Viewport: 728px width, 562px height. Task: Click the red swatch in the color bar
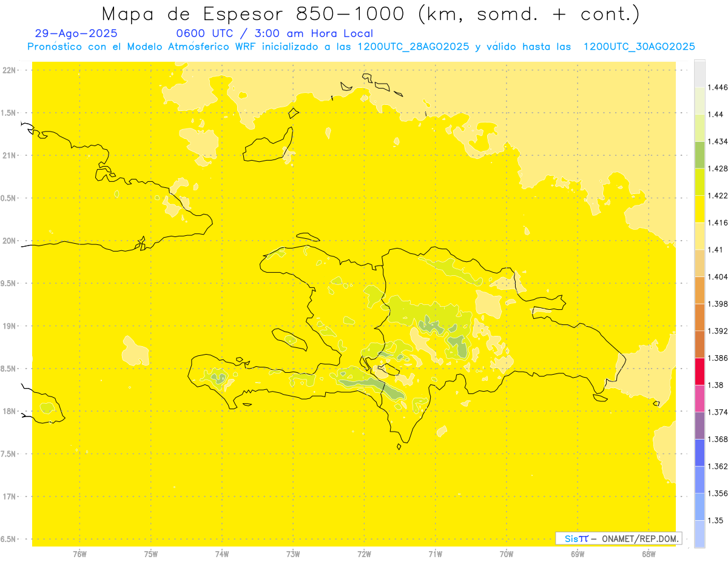[699, 371]
